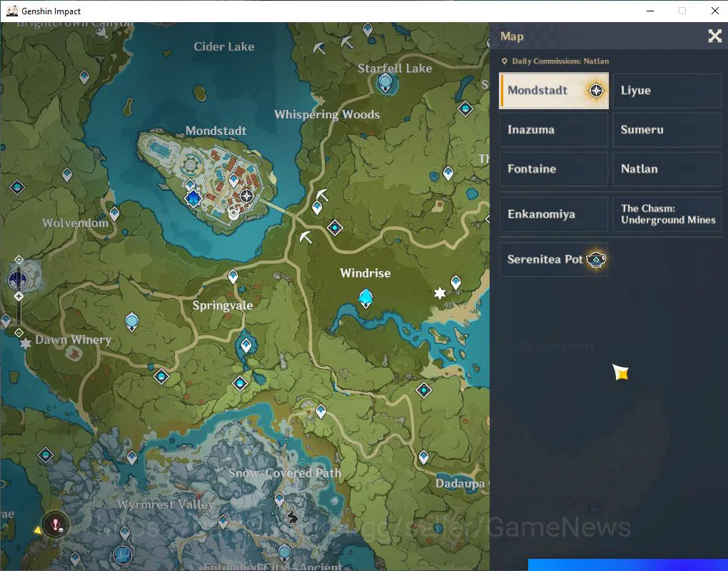The height and width of the screenshot is (571, 728).
Task: Select the Mondstadt region button
Action: coord(553,91)
